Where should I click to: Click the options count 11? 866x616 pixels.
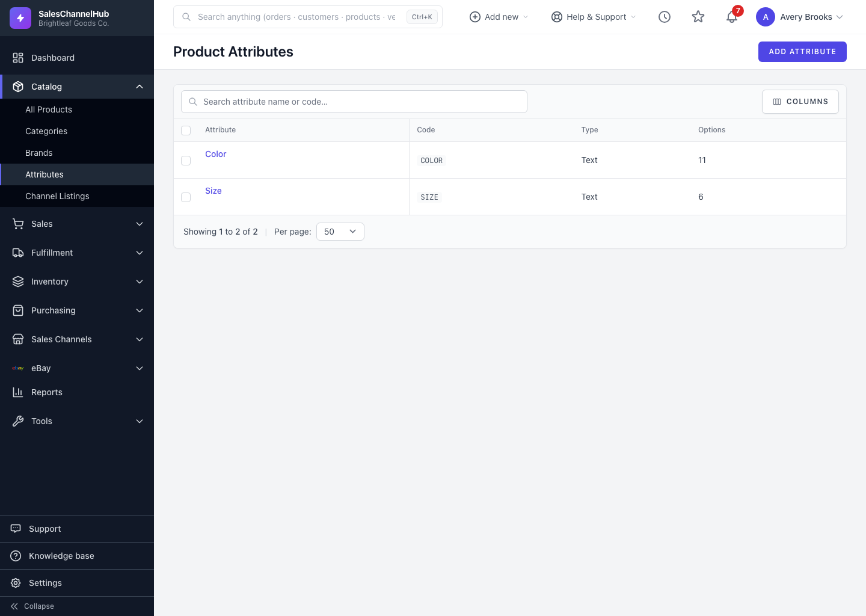coord(702,160)
